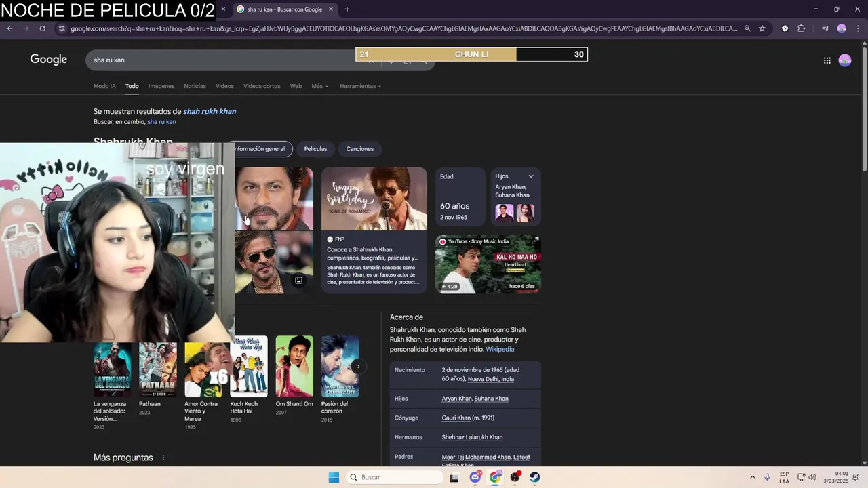The height and width of the screenshot is (488, 868).
Task: Select the Canciones chip
Action: 360,149
